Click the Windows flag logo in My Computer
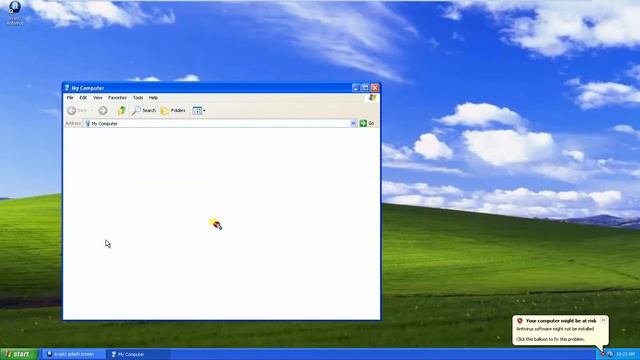The image size is (640, 360). (x=373, y=98)
